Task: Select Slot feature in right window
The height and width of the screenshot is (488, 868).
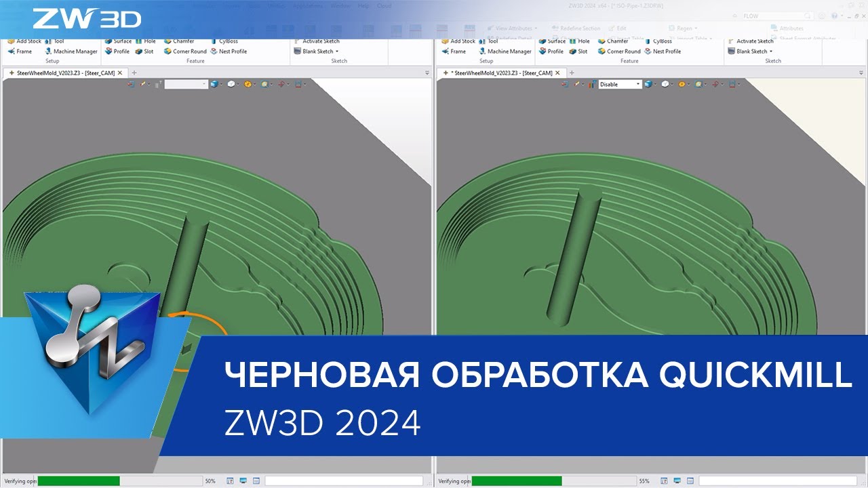Action: [x=578, y=52]
